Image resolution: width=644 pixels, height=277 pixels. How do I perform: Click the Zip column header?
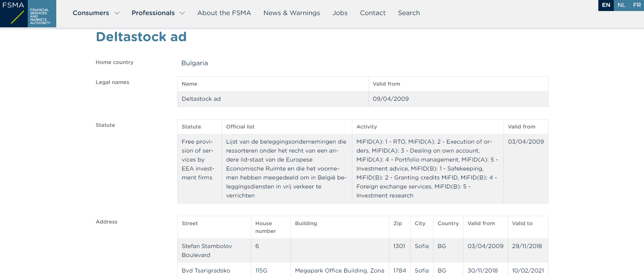[400, 227]
